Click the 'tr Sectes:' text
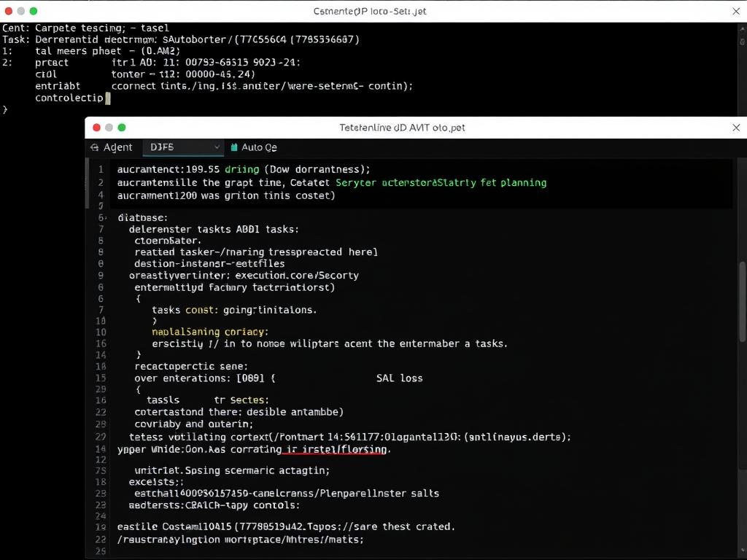Screen dimensions: 747x560 pyautogui.click(x=241, y=400)
